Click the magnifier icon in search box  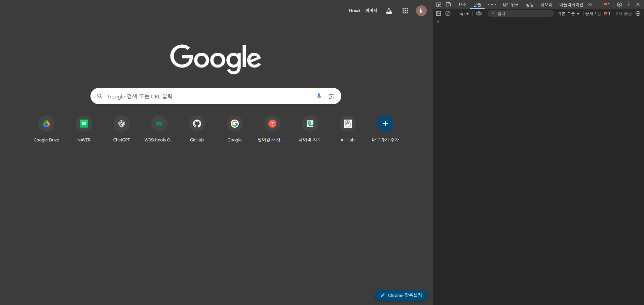100,96
